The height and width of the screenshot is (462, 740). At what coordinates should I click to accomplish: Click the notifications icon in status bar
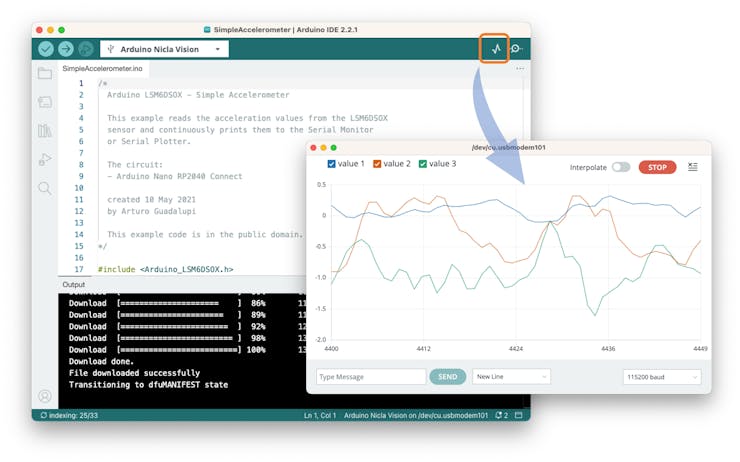coord(501,415)
